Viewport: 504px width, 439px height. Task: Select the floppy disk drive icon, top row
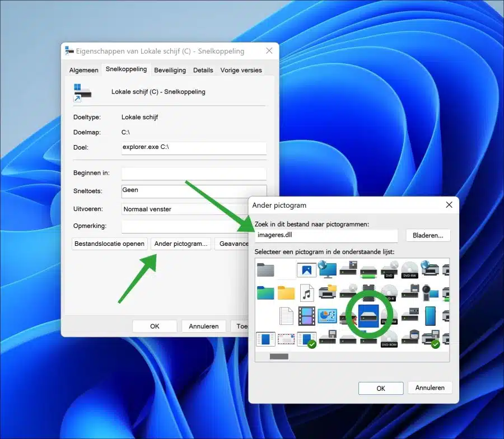pos(348,269)
